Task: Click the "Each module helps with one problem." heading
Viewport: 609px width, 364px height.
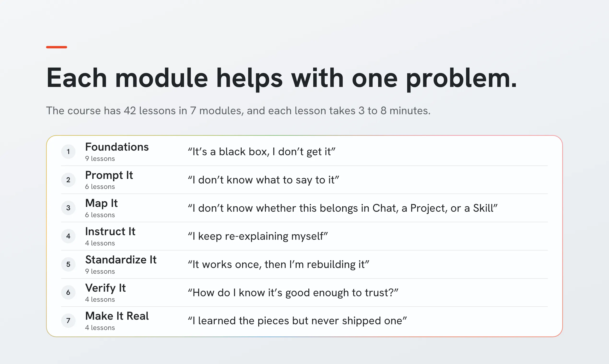Action: pos(282,78)
